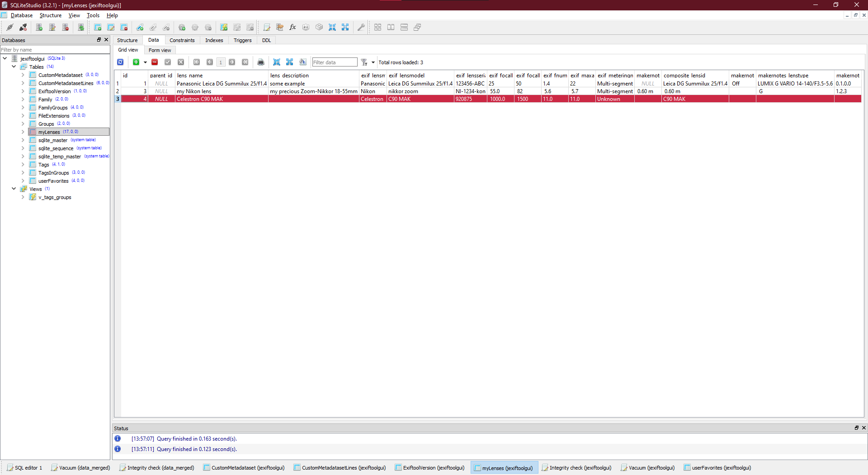Delete the selected row

tap(154, 62)
